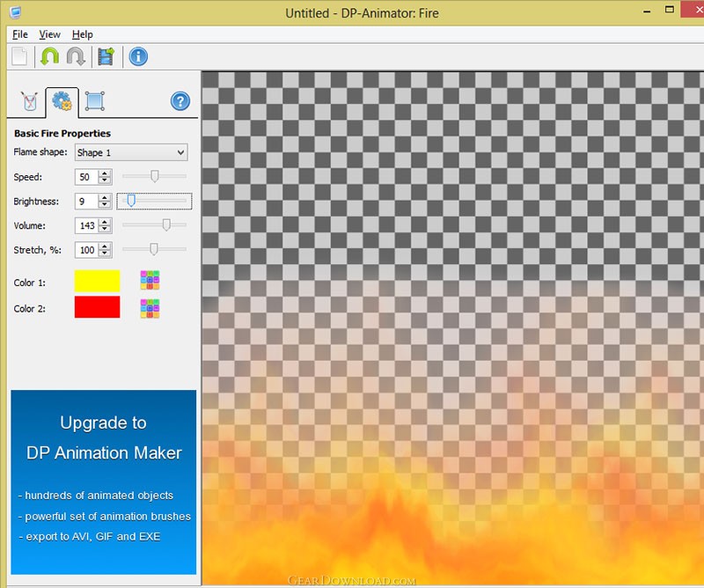Screen dimensions: 704x588
Task: Open the Color 1 palette grid icon
Action: (x=150, y=280)
